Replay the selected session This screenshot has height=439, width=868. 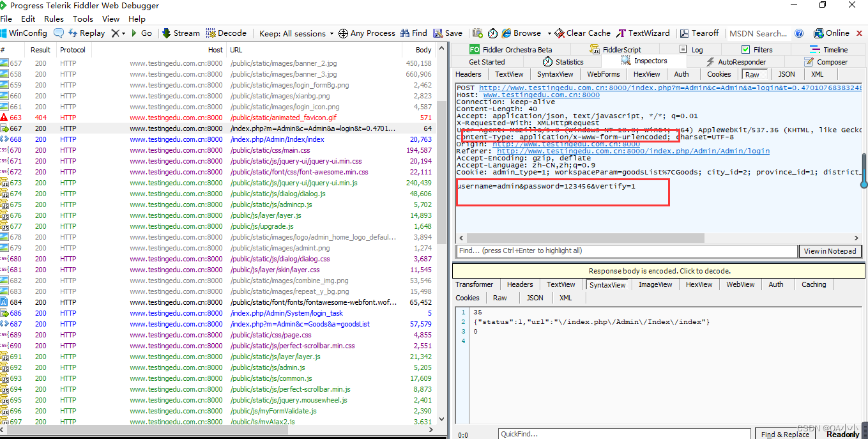[86, 33]
